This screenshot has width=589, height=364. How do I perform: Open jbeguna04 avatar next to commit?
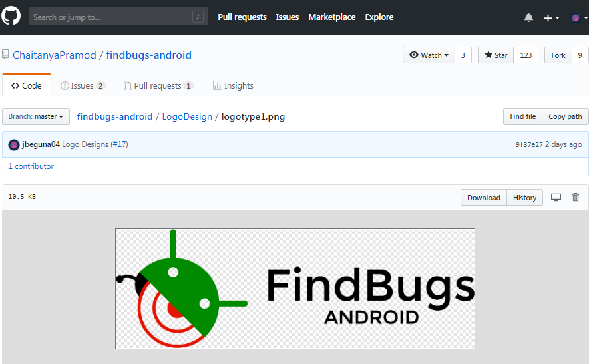[x=14, y=144]
